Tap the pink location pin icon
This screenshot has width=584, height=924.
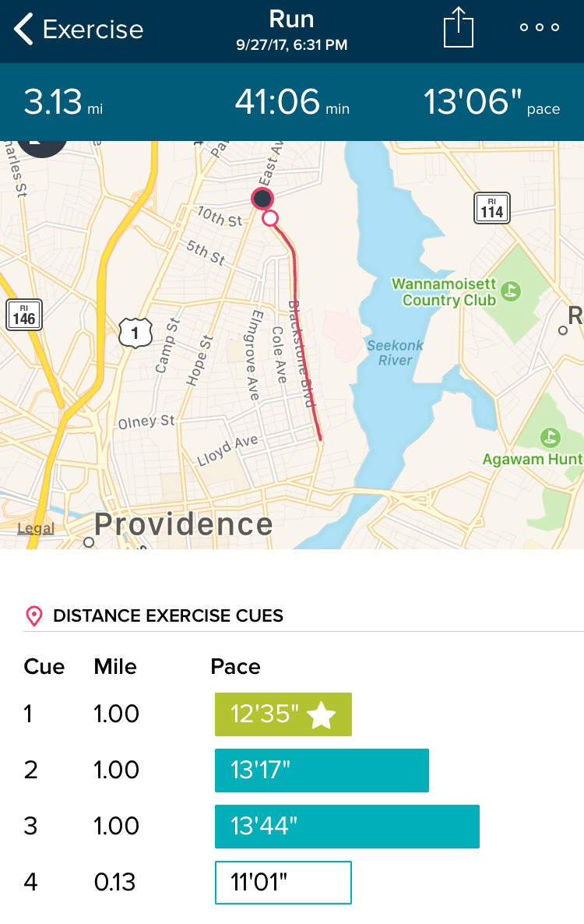point(34,616)
